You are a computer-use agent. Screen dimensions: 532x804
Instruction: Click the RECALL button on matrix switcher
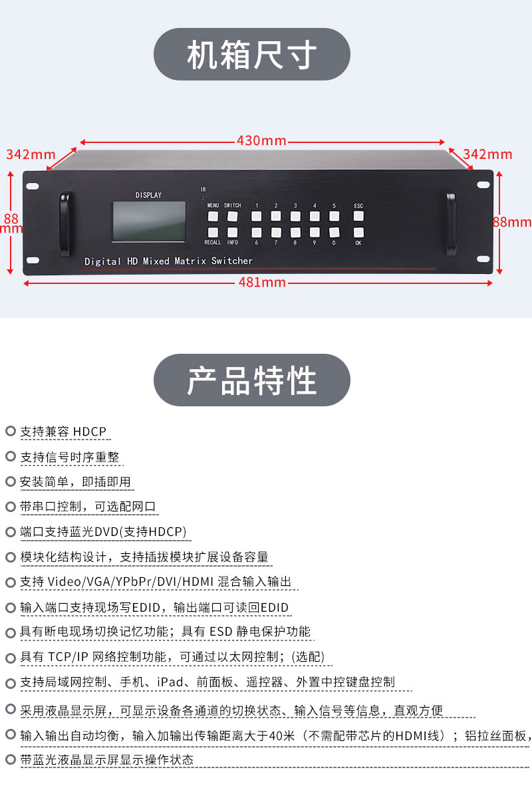coord(213,232)
